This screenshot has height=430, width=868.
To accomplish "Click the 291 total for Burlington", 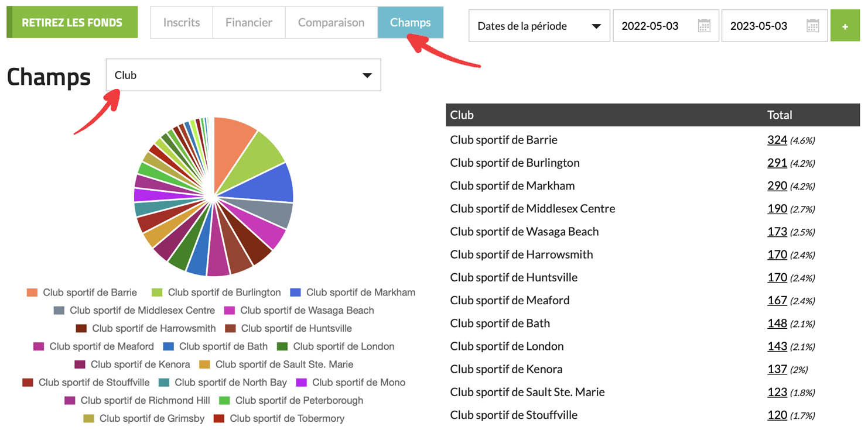I will 777,163.
